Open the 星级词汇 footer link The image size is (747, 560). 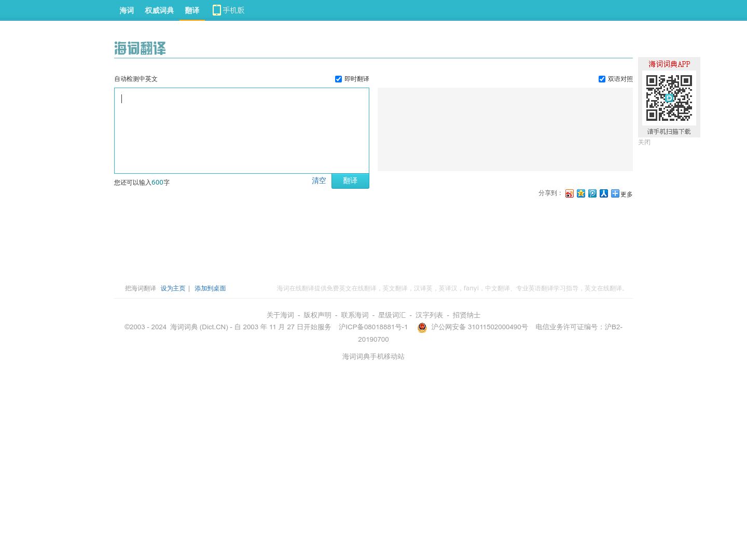392,315
